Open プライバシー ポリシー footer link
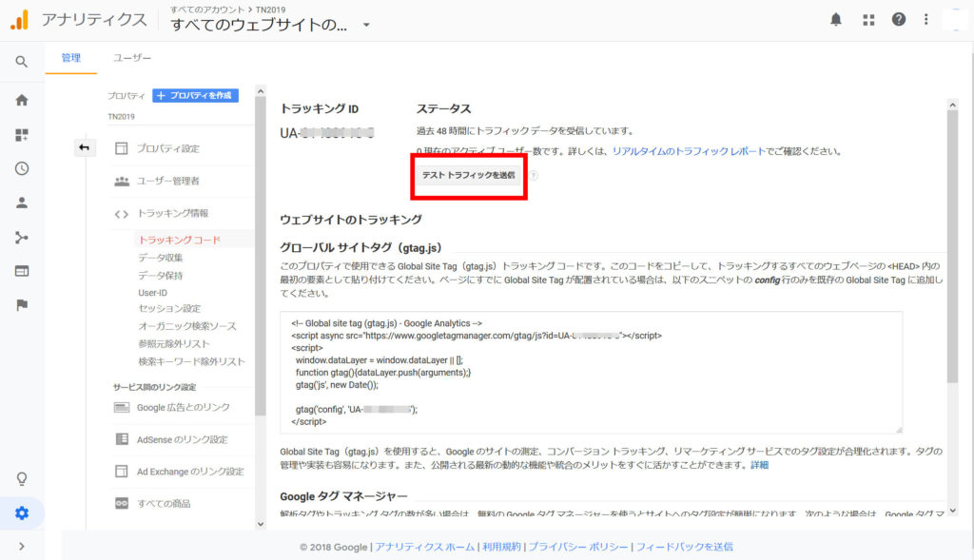This screenshot has width=974, height=560. tap(577, 547)
